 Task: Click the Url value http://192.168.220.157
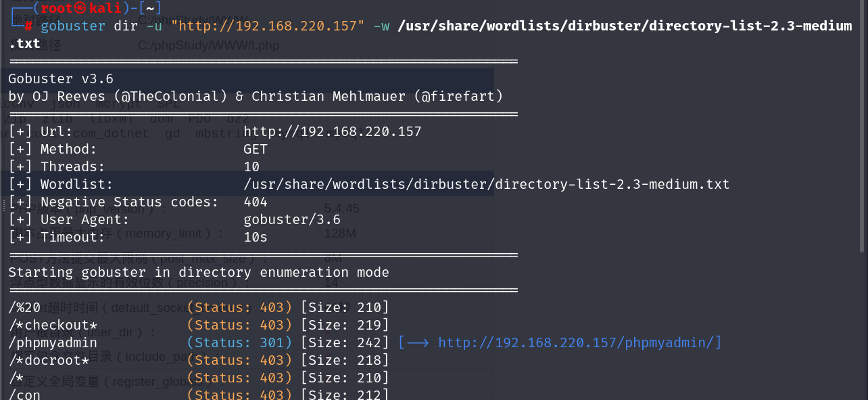click(x=332, y=131)
